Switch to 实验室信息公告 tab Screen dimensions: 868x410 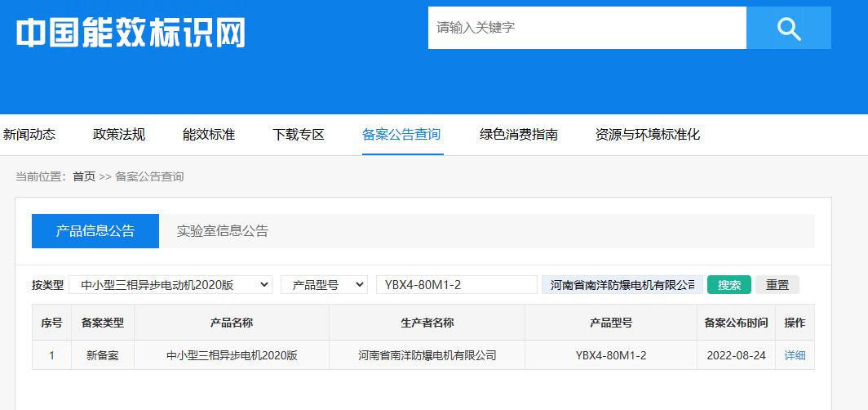click(x=223, y=231)
